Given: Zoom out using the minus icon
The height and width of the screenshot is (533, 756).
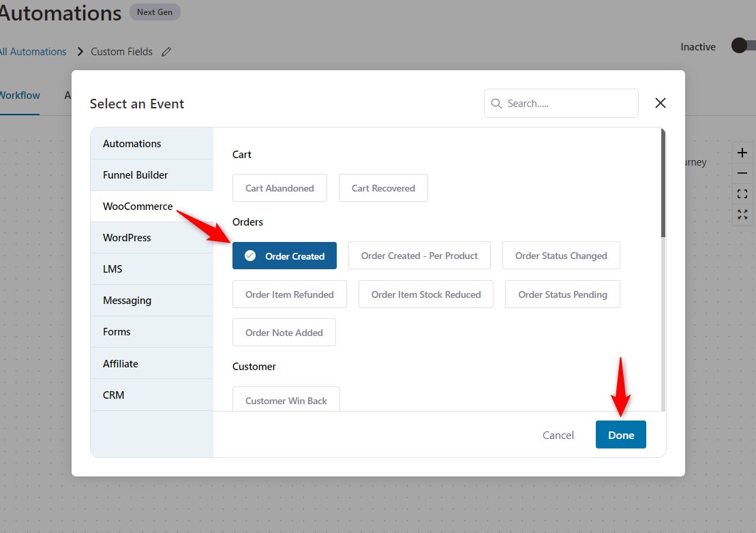Looking at the screenshot, I should tap(742, 173).
